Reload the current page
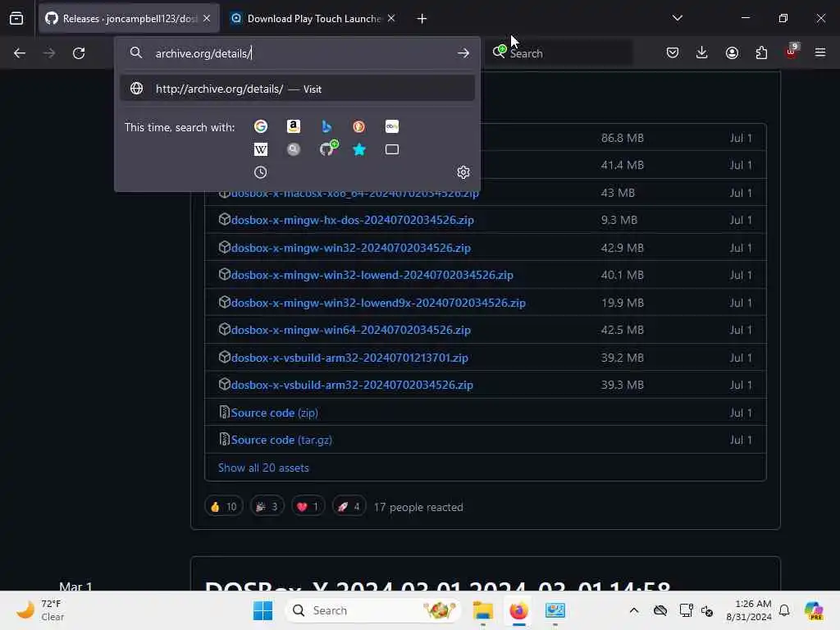Screen dimensions: 840x630 (x=79, y=53)
